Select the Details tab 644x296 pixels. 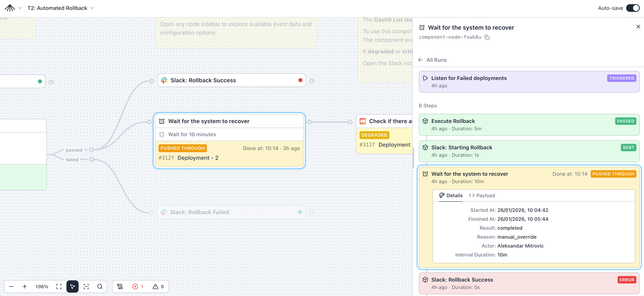coord(451,195)
